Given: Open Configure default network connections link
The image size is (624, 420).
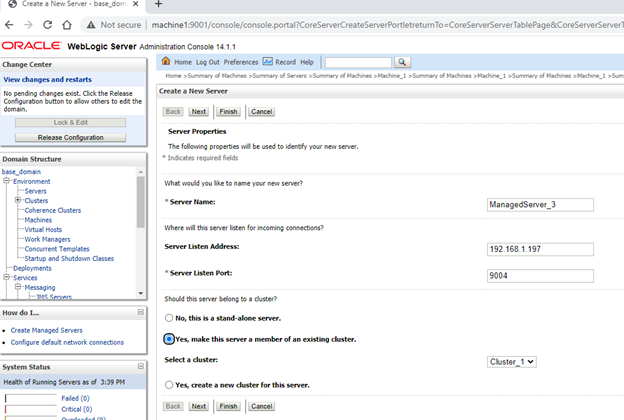Looking at the screenshot, I should pyautogui.click(x=67, y=342).
